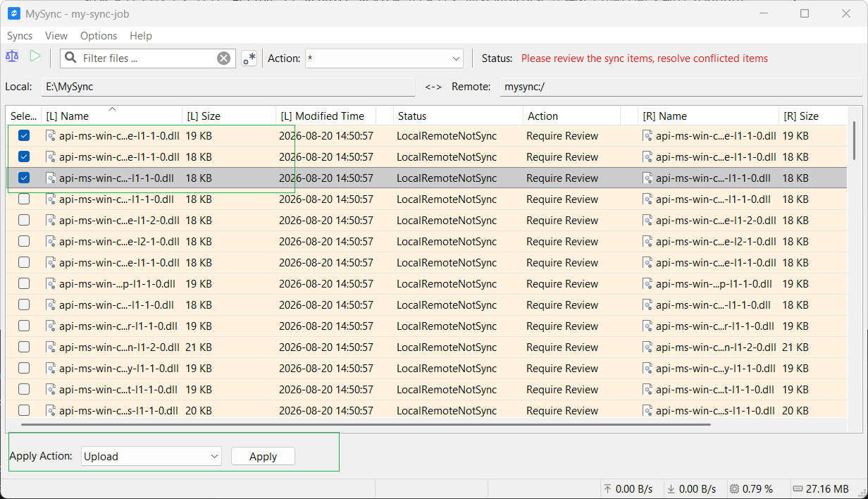This screenshot has height=499, width=868.
Task: Sort by the [L] Name column header
Action: pos(111,116)
